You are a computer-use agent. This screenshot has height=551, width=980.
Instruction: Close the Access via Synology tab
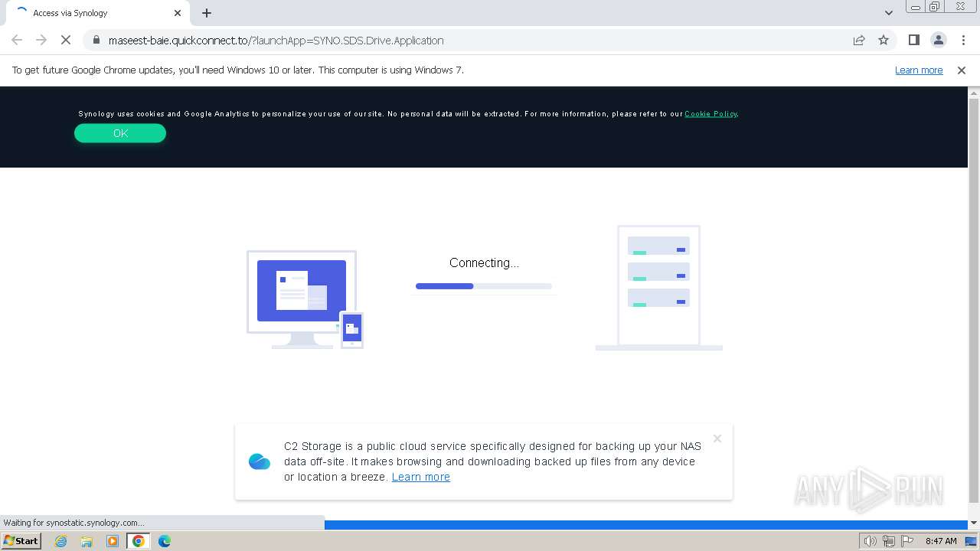[x=178, y=13]
